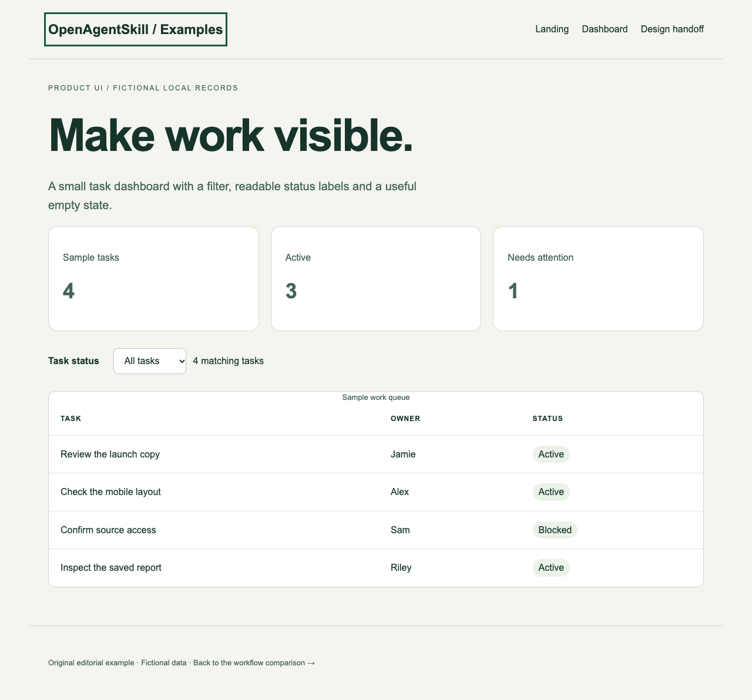Select the Review the launch copy task
The width and height of the screenshot is (752, 700).
(x=110, y=455)
